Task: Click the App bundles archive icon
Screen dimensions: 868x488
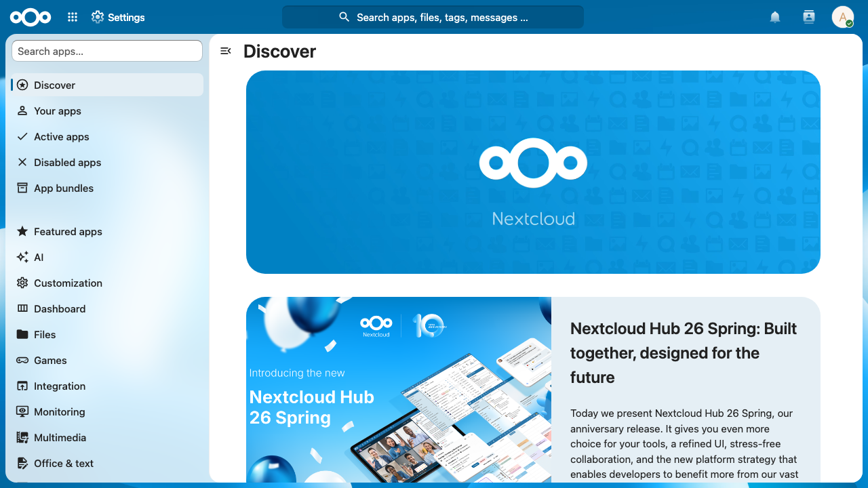Action: pos(22,188)
